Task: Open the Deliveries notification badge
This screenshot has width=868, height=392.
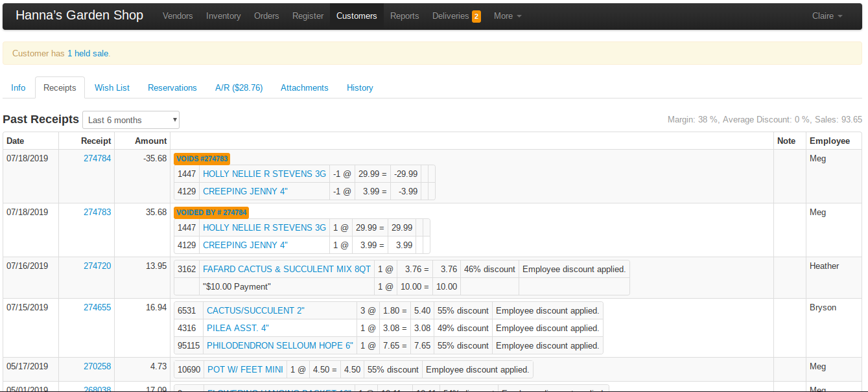Action: [476, 16]
